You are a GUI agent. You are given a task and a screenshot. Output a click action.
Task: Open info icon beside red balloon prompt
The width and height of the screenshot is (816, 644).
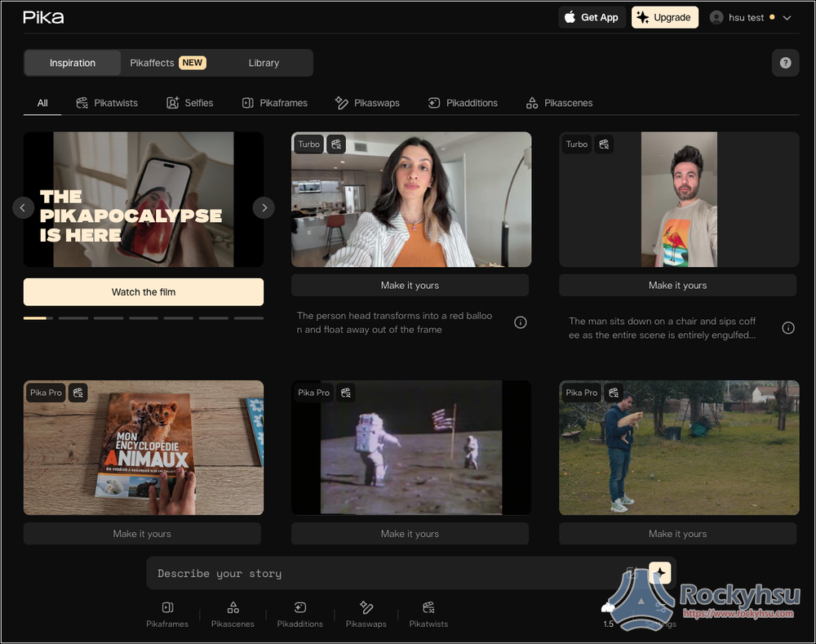(x=521, y=322)
